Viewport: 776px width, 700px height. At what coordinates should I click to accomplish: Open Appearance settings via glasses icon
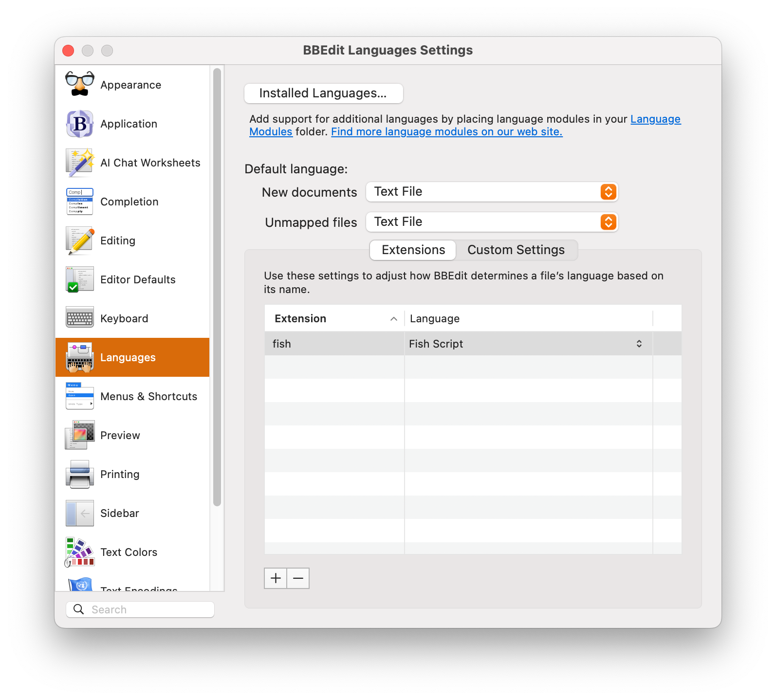(x=80, y=84)
